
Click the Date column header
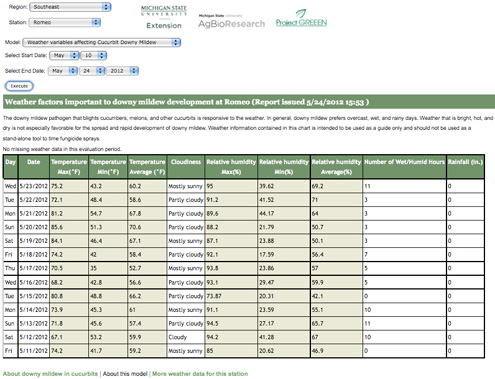[34, 167]
